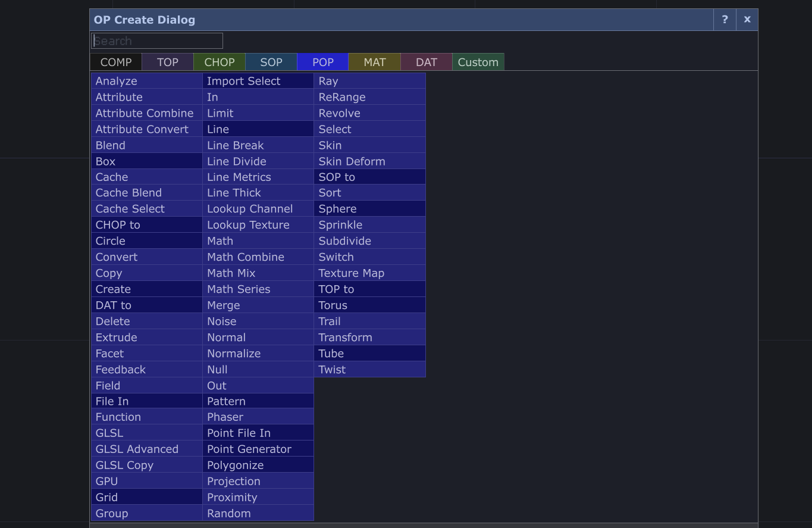Choose the GLSL Advanced operator
Image resolution: width=812 pixels, height=528 pixels.
[146, 449]
